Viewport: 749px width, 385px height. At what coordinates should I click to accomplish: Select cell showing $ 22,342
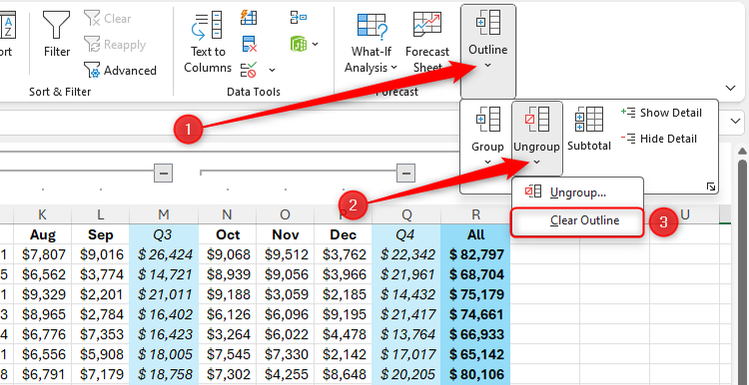pos(407,255)
